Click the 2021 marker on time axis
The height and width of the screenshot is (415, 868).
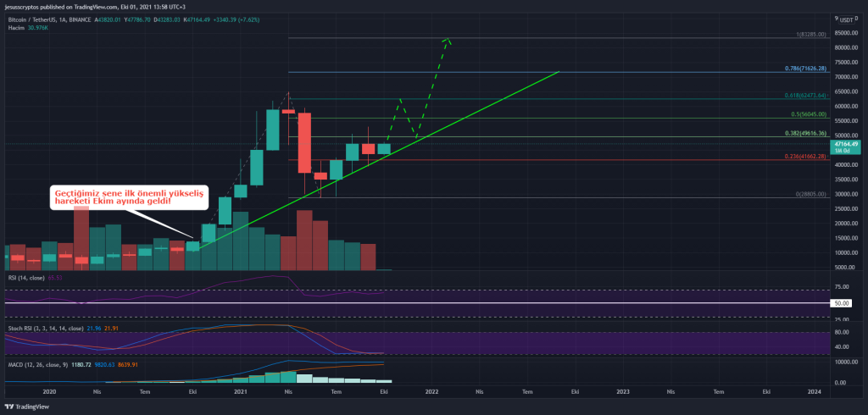241,392
